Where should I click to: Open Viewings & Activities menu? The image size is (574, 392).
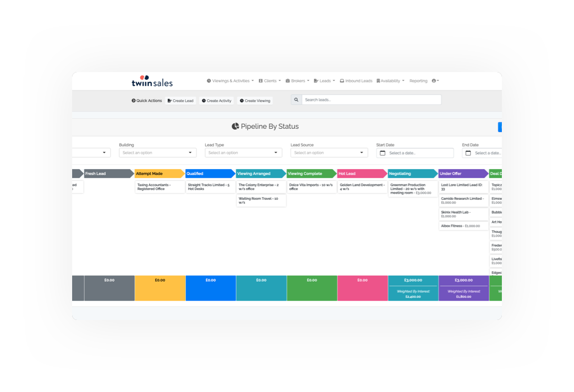click(x=230, y=81)
